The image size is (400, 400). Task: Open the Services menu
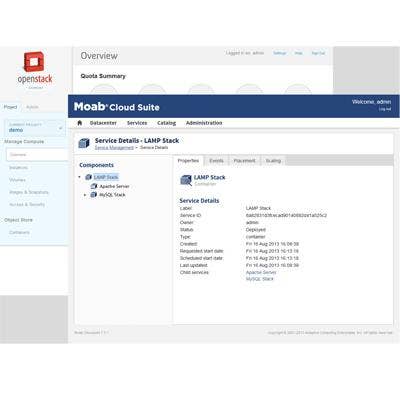click(x=137, y=123)
